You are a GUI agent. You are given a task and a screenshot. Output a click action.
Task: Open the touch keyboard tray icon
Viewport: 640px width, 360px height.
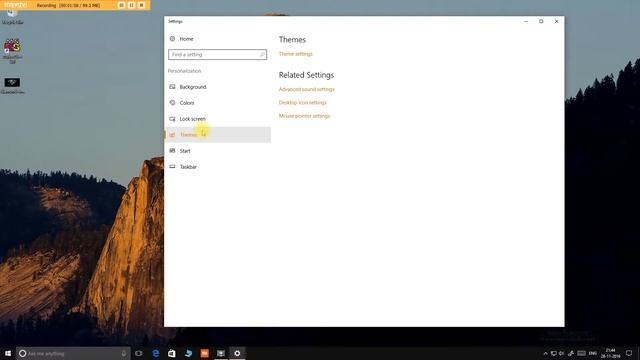[582, 353]
